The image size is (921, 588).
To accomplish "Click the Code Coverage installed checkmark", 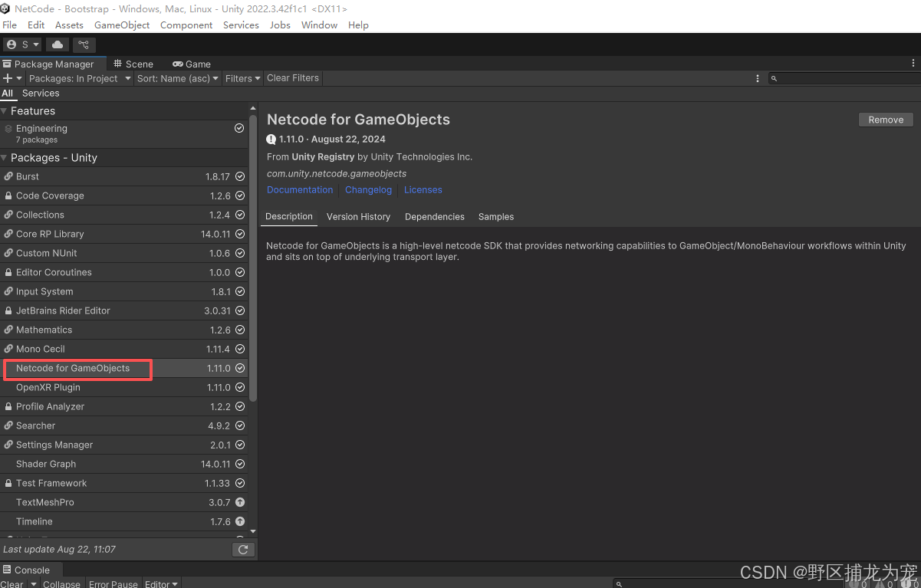I will [x=240, y=195].
